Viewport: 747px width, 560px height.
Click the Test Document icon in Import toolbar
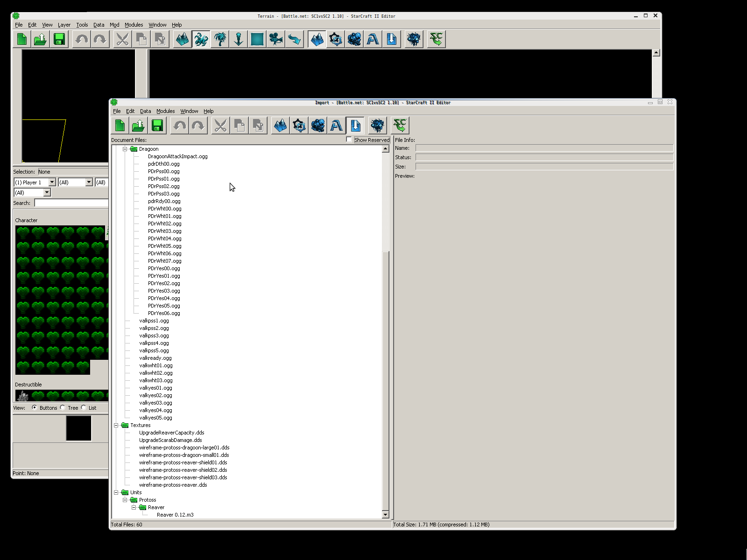pyautogui.click(x=400, y=126)
